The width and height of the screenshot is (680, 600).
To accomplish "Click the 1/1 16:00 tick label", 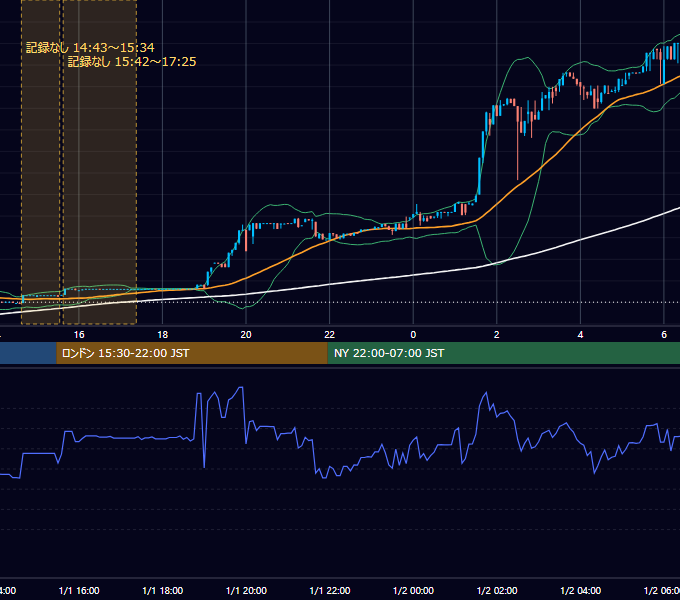I will (x=79, y=591).
